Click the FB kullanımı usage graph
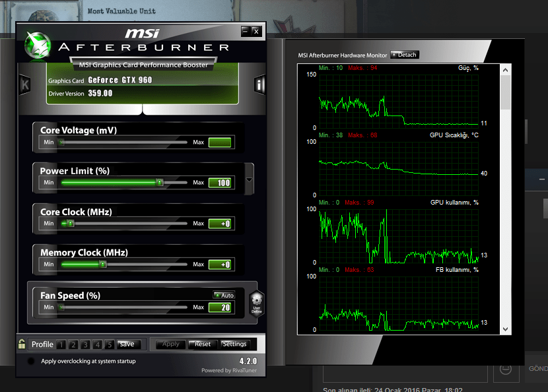Image resolution: width=548 pixels, height=392 pixels. pyautogui.click(x=398, y=304)
